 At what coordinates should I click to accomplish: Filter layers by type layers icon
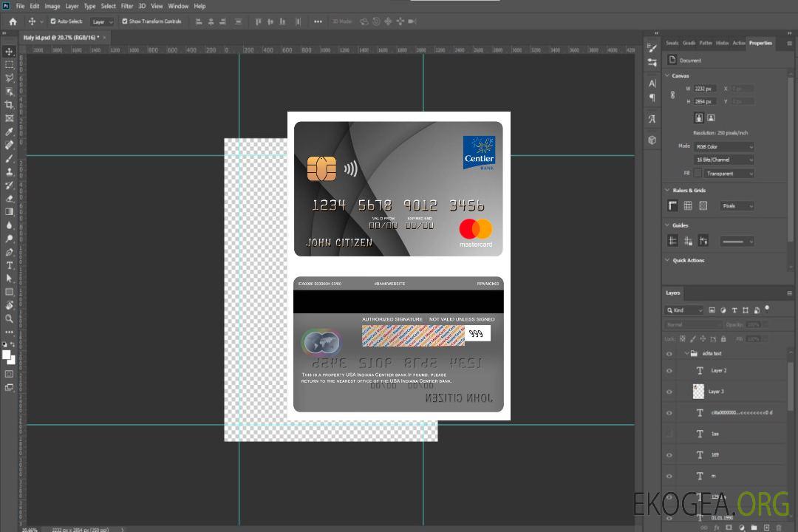click(734, 310)
